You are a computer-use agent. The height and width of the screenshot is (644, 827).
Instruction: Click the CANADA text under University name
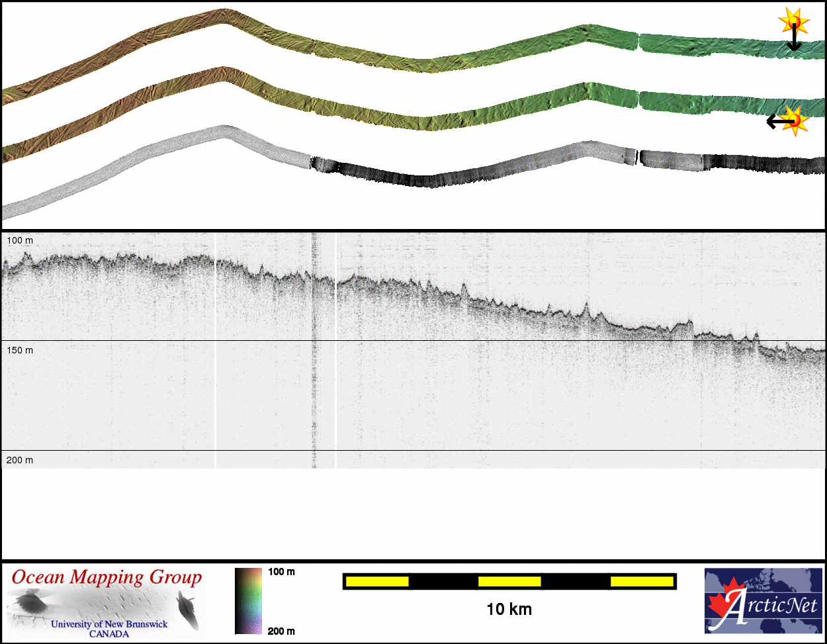point(109,634)
